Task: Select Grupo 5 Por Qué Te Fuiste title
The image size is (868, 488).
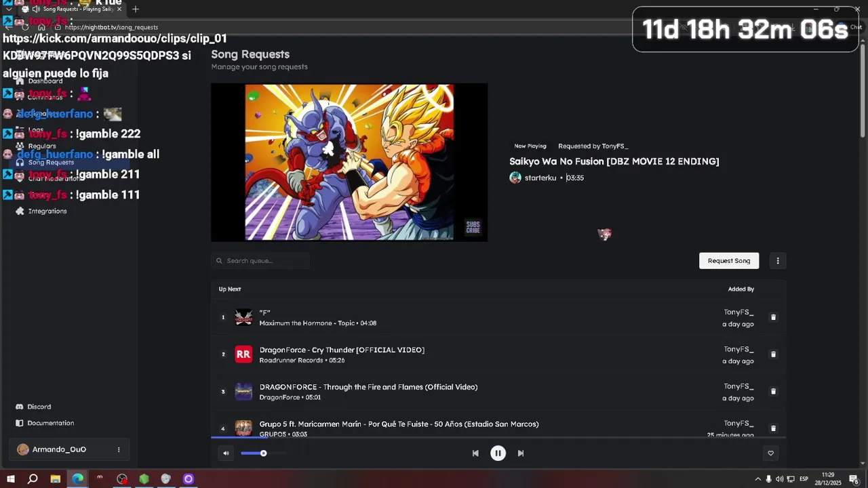Action: [x=399, y=424]
